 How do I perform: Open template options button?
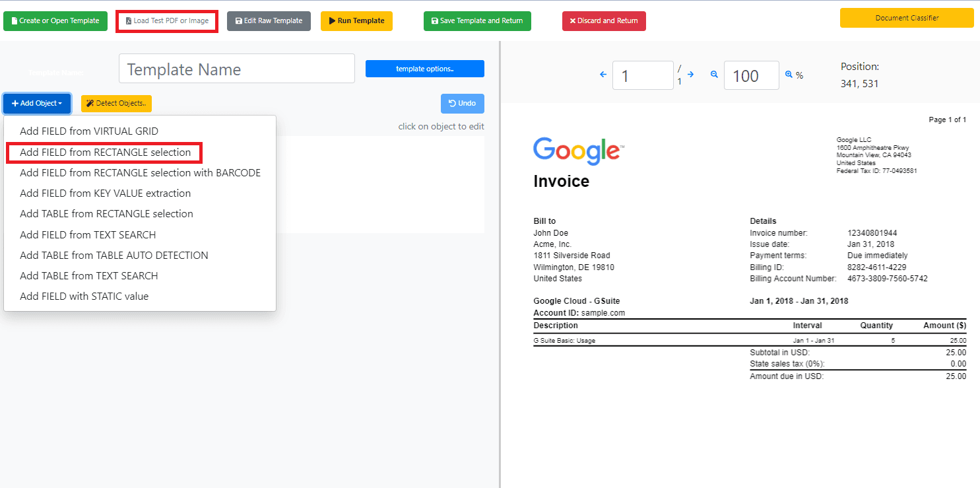424,69
